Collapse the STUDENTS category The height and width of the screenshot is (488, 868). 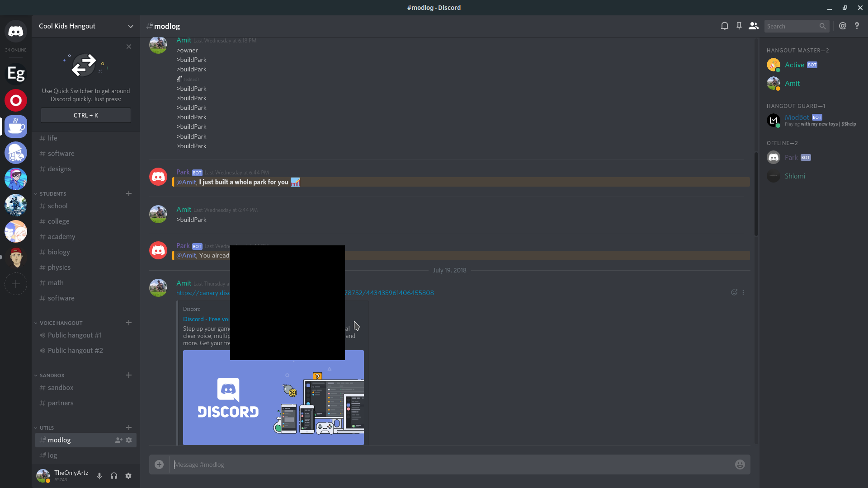coord(53,194)
